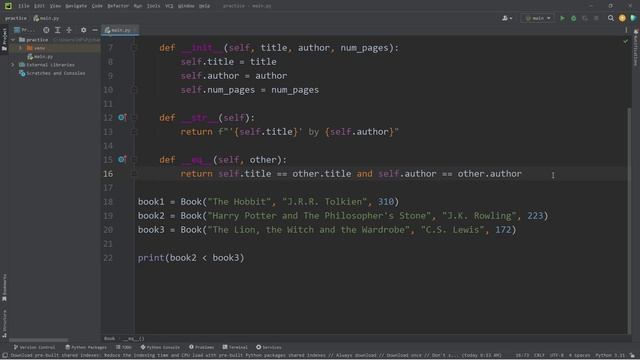The height and width of the screenshot is (360, 640).
Task: Select main.py in project tree
Action: (40, 57)
